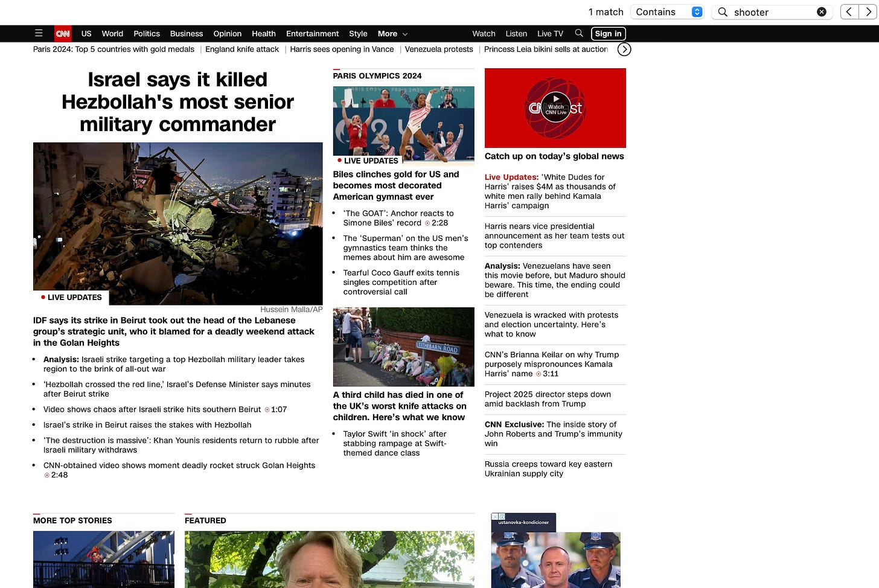Screen dimensions: 879x588
Task: Go to next find match
Action: coord(868,11)
